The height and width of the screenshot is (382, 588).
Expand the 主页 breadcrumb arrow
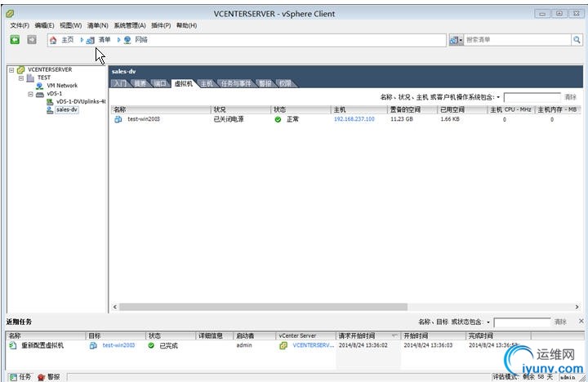[82, 40]
